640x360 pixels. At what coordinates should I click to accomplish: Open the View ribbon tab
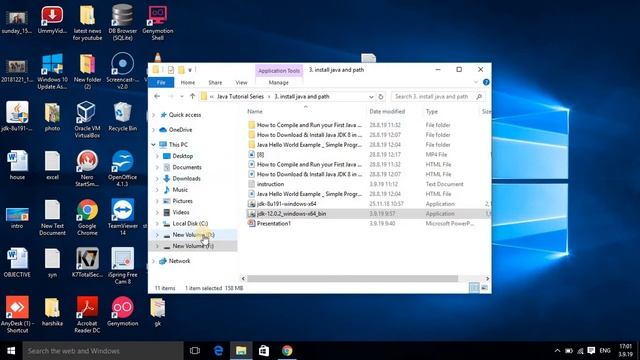pos(241,82)
